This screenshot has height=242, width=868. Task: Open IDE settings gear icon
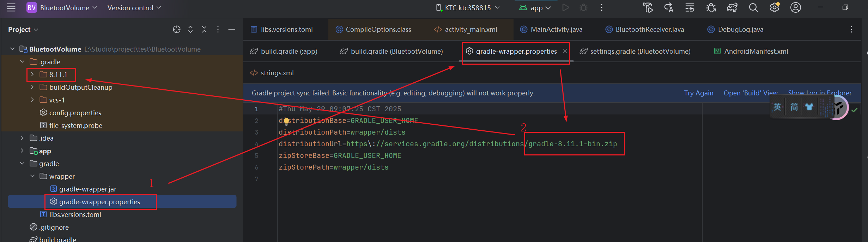775,7
